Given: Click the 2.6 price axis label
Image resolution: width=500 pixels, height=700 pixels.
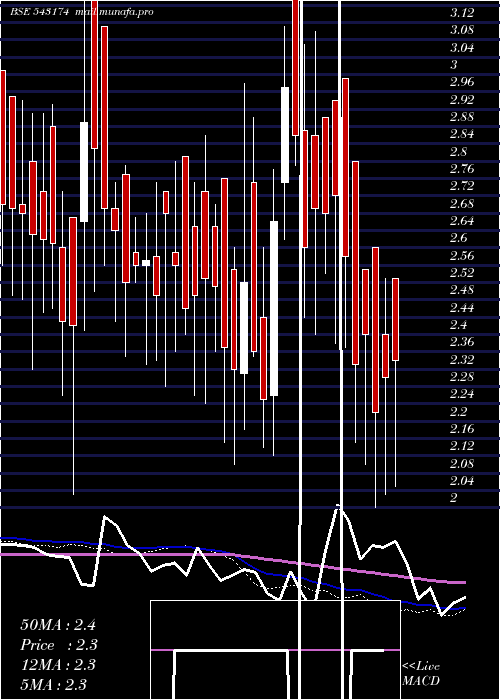Looking at the screenshot, I should (x=458, y=238).
